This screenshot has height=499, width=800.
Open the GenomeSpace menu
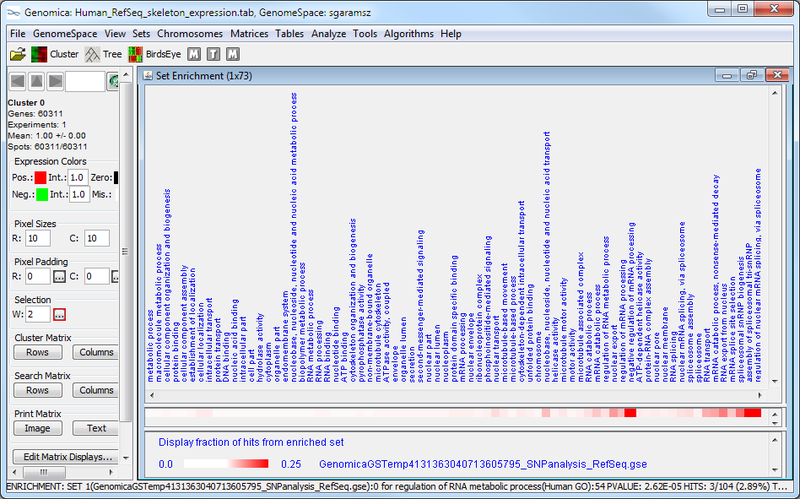[65, 34]
